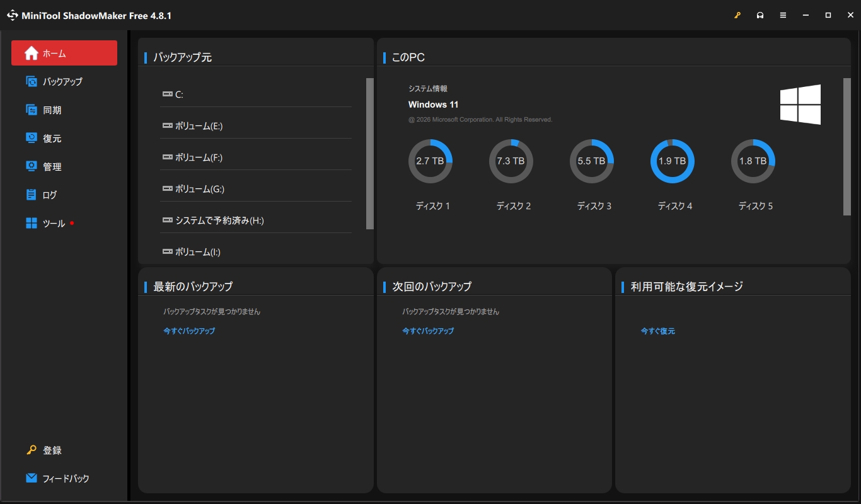Click the ディスク 4 usage ring 1.9 TB
This screenshot has height=504, width=861.
click(673, 161)
